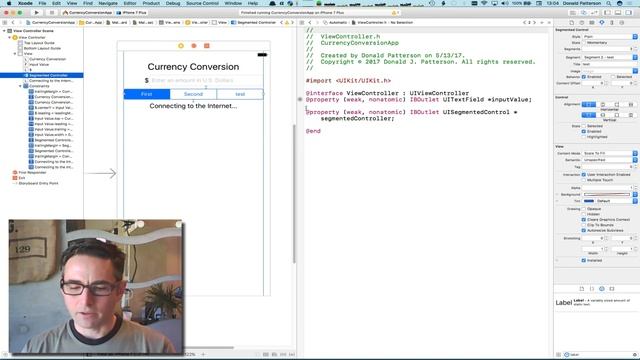640x360 pixels.
Task: Click the Background color well
Action: (607, 195)
